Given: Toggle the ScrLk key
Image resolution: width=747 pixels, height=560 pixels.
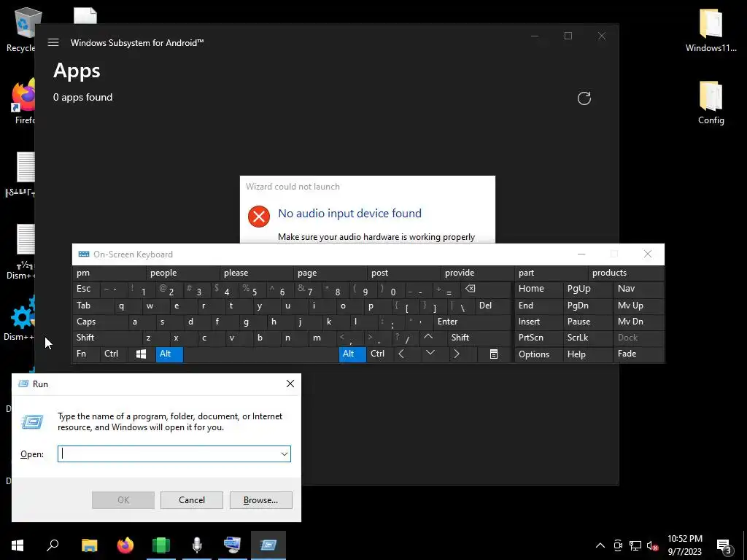Looking at the screenshot, I should point(588,338).
